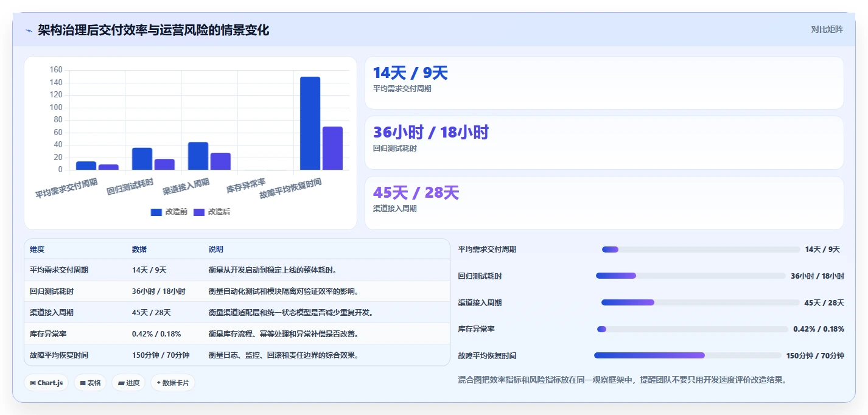The width and height of the screenshot is (868, 415).
Task: Click the Chart.js tag chip
Action: tap(47, 383)
